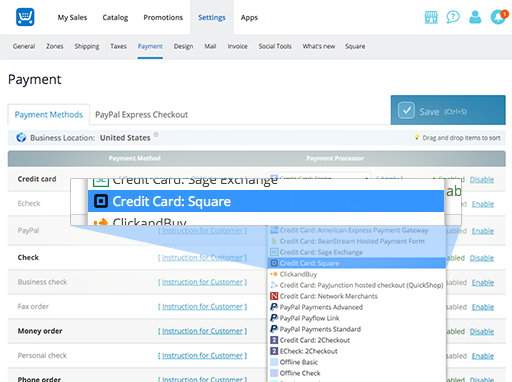Viewport: 512px width, 382px height.
Task: Enable the Echeck payment method
Action: point(483,204)
